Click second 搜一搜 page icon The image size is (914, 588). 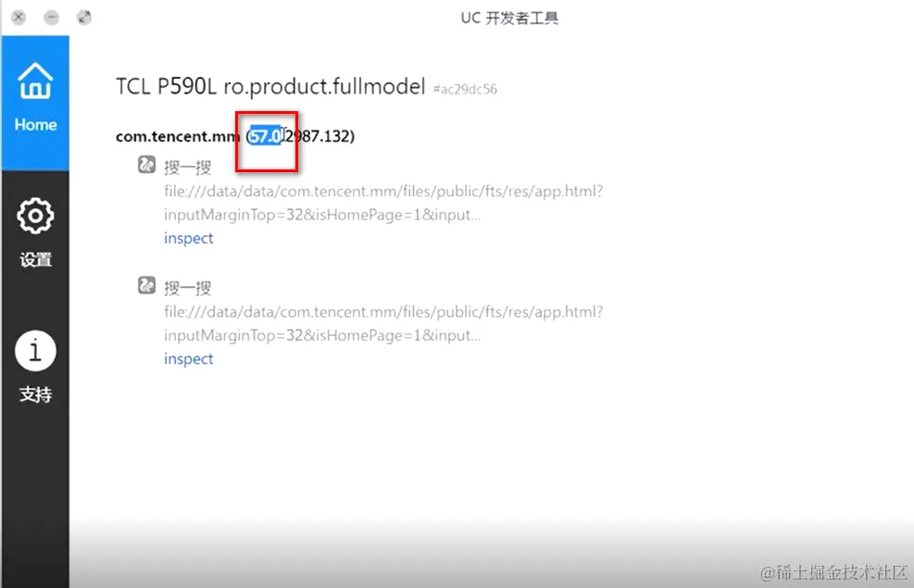coord(147,285)
